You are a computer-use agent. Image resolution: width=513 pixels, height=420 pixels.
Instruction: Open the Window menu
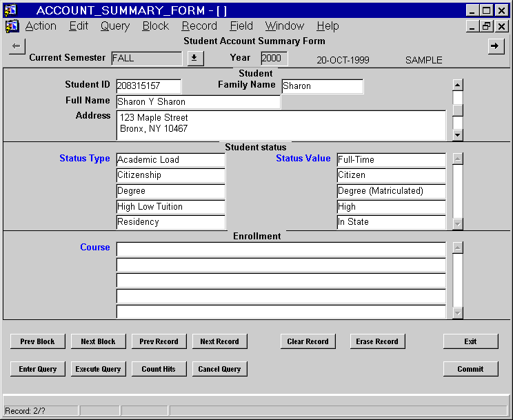[285, 26]
